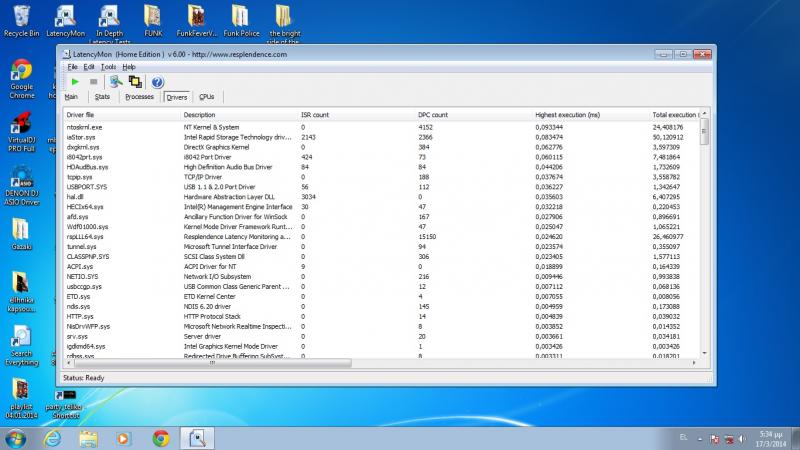Viewport: 800px width, 450px height.
Task: Switch to the CPUs tab
Action: pos(206,97)
